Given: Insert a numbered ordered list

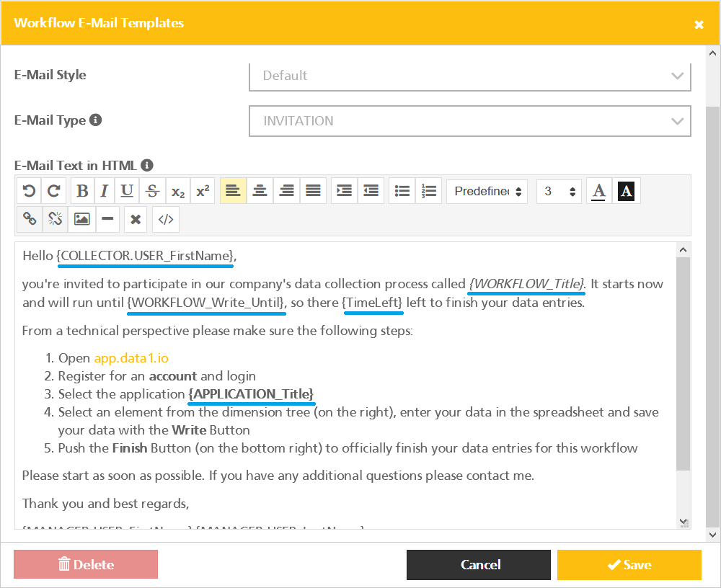Looking at the screenshot, I should pos(429,191).
